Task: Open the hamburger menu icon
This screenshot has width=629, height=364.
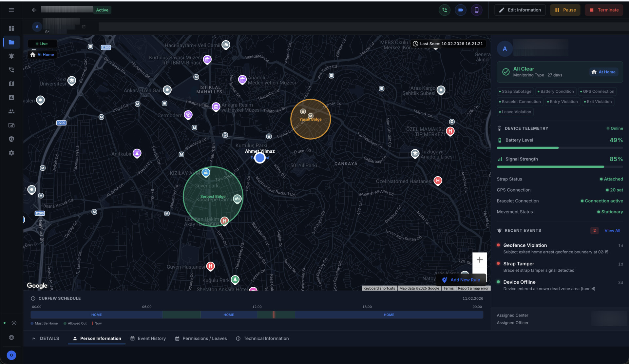Action: [x=11, y=10]
